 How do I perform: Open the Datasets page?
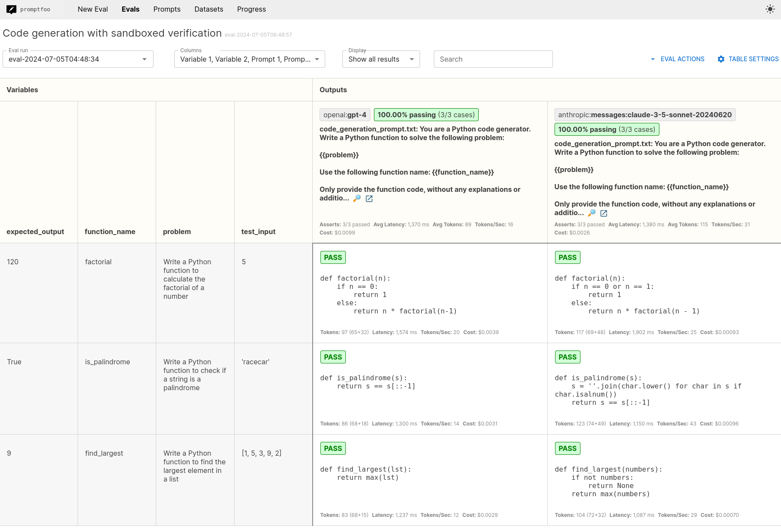pyautogui.click(x=209, y=9)
